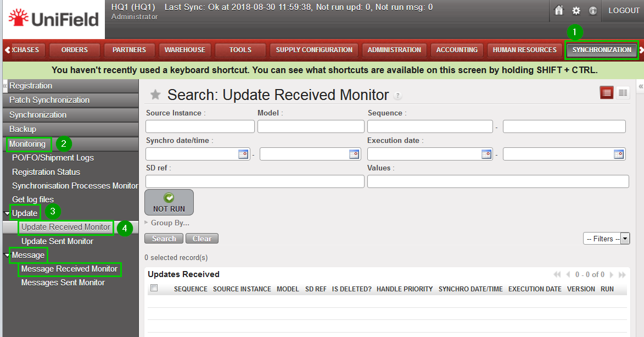Click the Values field
This screenshot has height=337, width=644.
(498, 181)
